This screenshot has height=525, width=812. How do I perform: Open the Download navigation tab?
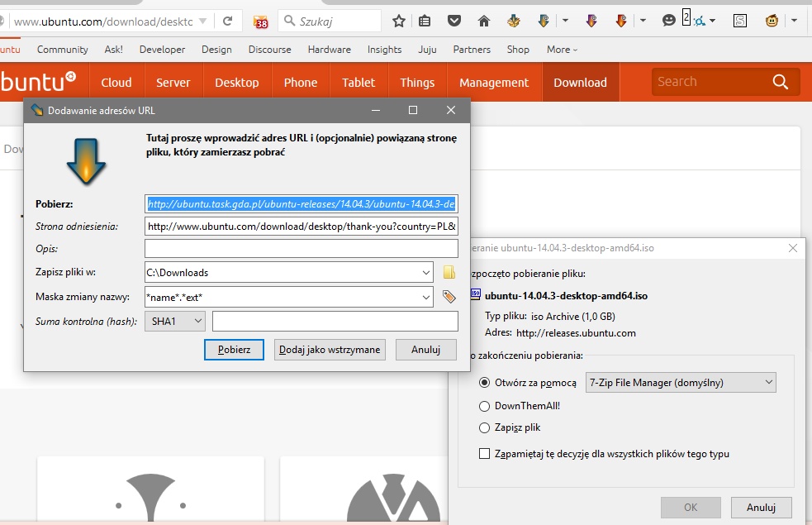[581, 83]
